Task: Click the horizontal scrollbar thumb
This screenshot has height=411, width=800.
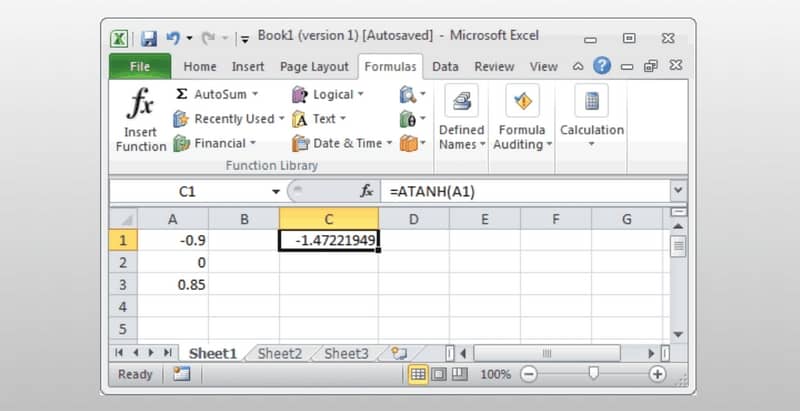Action: 547,353
